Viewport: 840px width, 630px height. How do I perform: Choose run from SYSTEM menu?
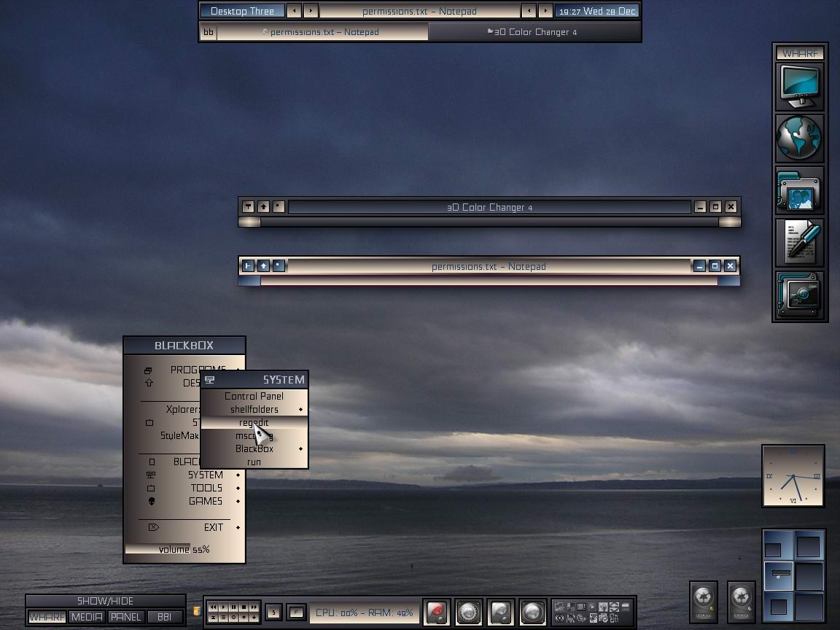tap(254, 462)
